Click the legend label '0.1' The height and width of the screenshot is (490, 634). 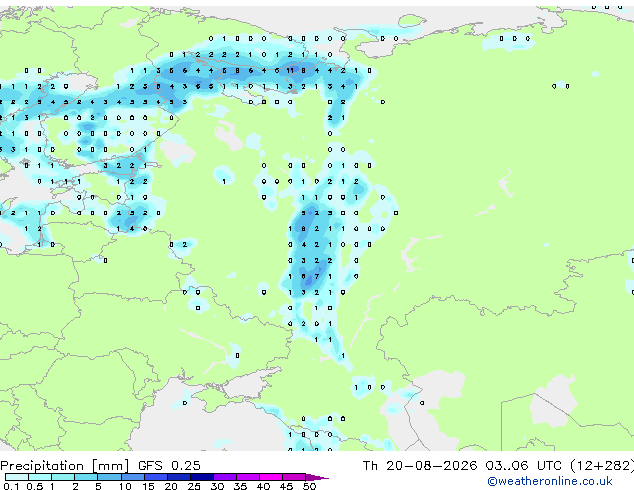(x=11, y=486)
